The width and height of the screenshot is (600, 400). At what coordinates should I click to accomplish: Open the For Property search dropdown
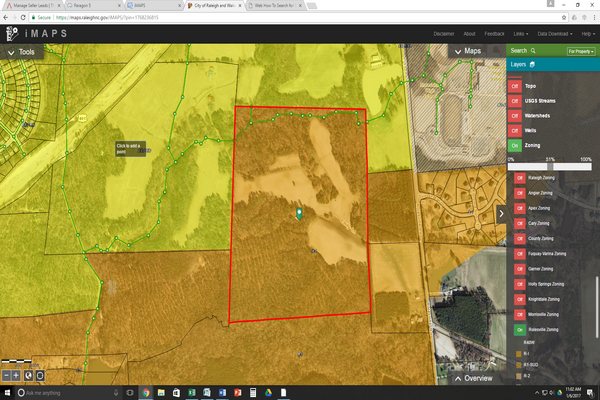coord(580,50)
